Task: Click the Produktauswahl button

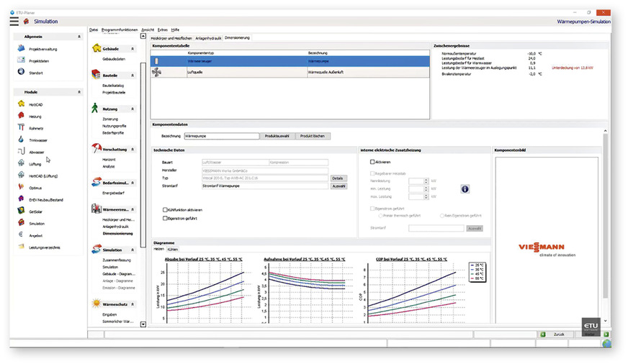Action: [277, 135]
